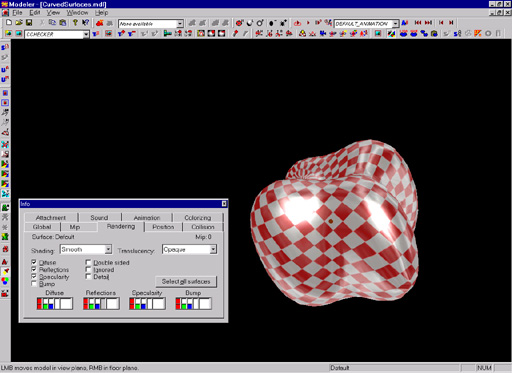Enable the Bump checkbox
Image resolution: width=512 pixels, height=373 pixels.
coord(34,284)
